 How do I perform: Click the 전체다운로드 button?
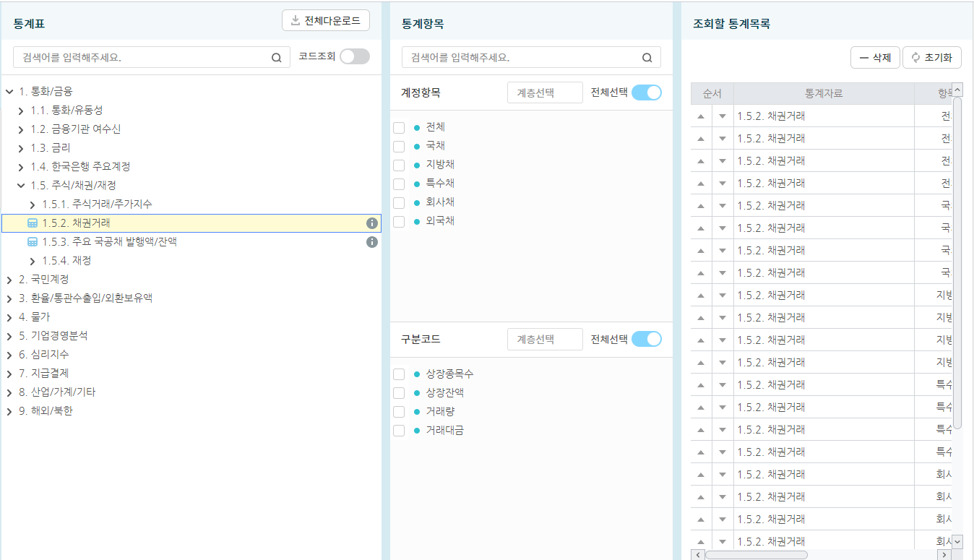pyautogui.click(x=326, y=20)
